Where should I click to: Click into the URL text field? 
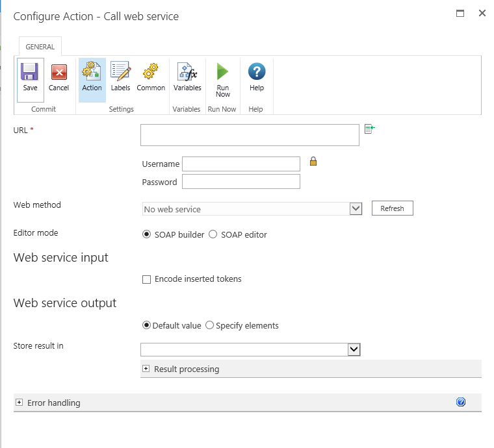[x=250, y=135]
